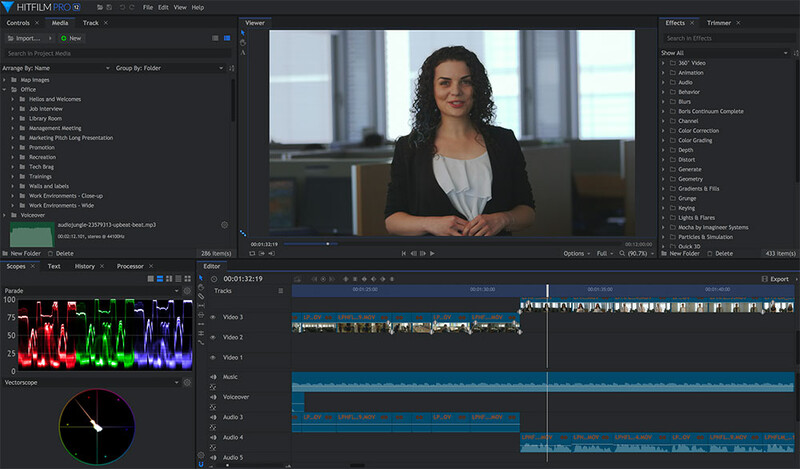Select the text tool in the Viewer
This screenshot has width=800, height=469.
[x=243, y=53]
